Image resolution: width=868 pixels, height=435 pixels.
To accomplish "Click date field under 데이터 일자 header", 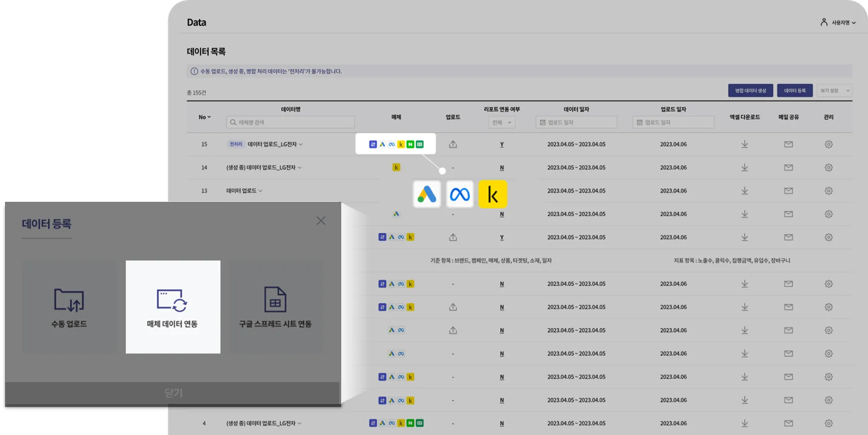I will click(576, 123).
